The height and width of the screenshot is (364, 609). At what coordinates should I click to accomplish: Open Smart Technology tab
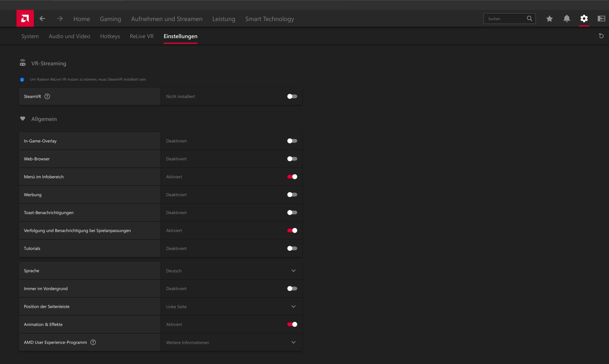click(270, 19)
